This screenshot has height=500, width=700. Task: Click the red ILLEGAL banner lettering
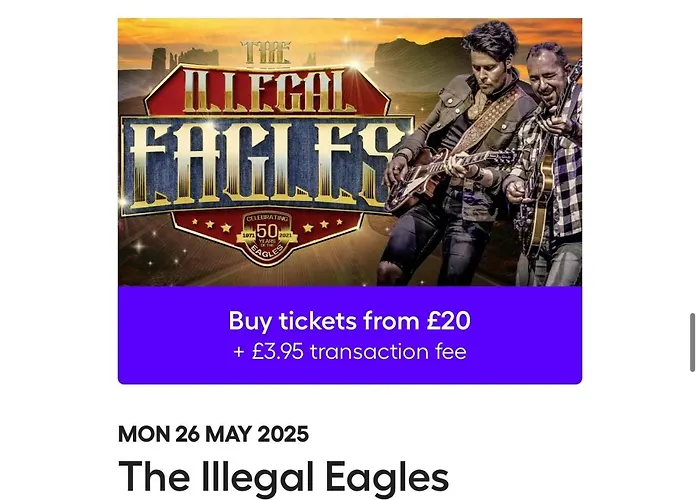click(x=267, y=92)
